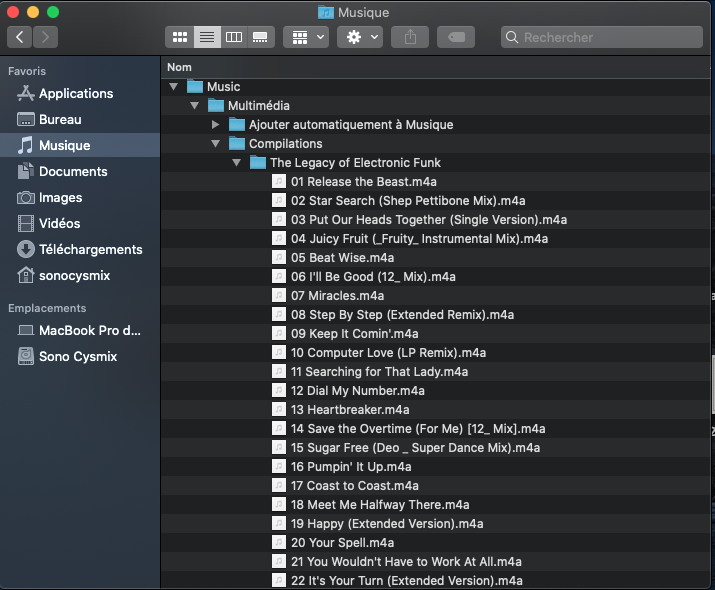Select list view mode toggle
The image size is (715, 590).
click(207, 37)
